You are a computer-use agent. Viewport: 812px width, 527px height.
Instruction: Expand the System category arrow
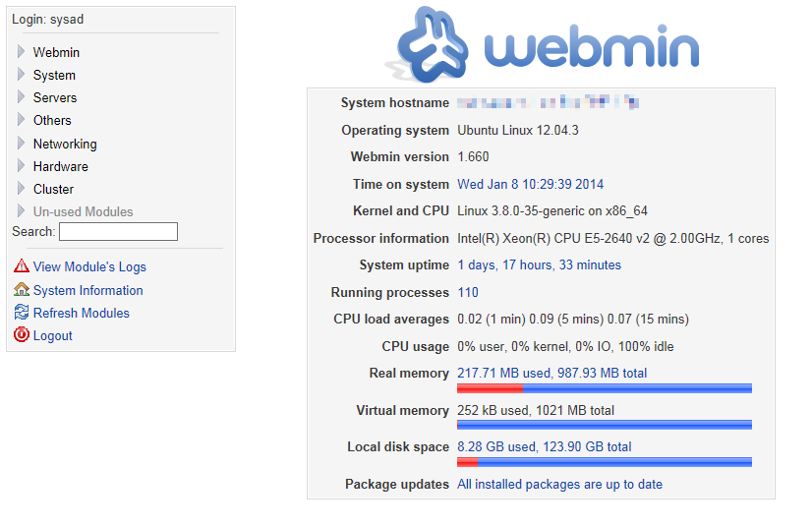click(21, 75)
